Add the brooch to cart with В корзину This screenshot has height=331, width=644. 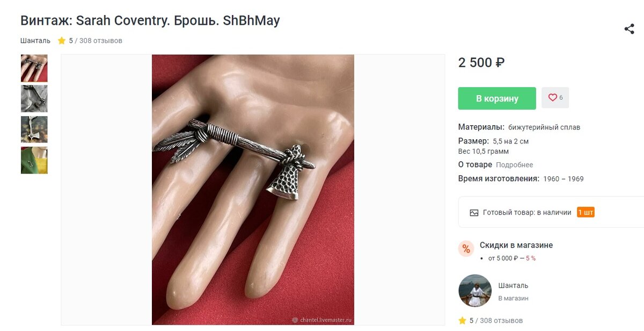(x=496, y=98)
